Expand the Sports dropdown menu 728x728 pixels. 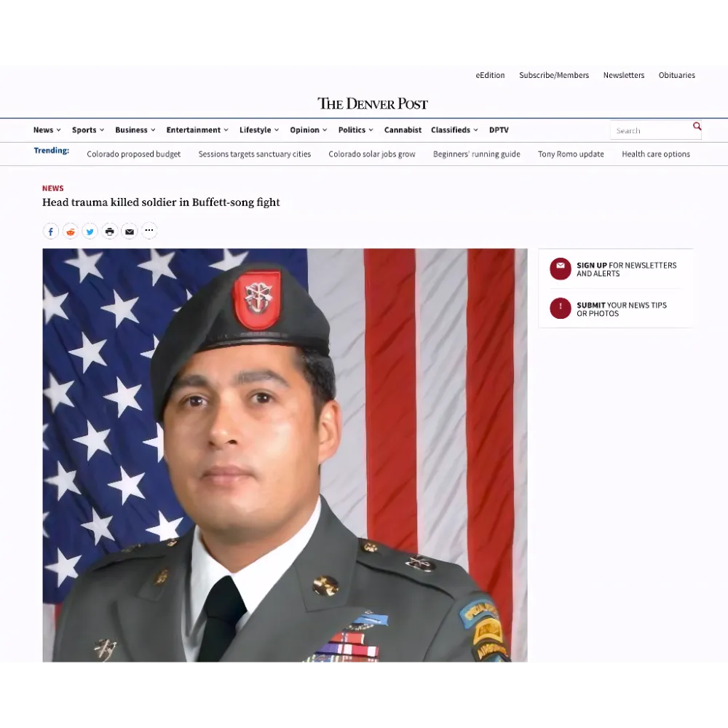click(x=87, y=130)
